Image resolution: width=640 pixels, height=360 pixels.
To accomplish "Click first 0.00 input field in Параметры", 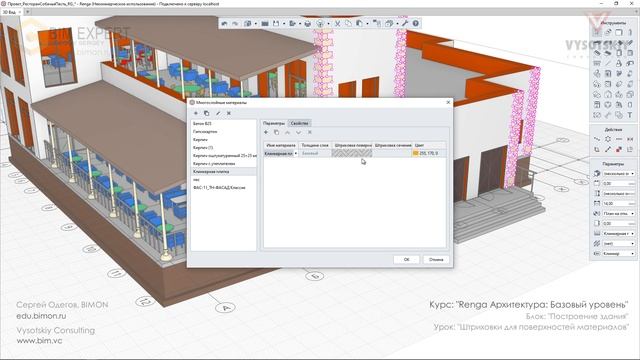I will tap(619, 183).
